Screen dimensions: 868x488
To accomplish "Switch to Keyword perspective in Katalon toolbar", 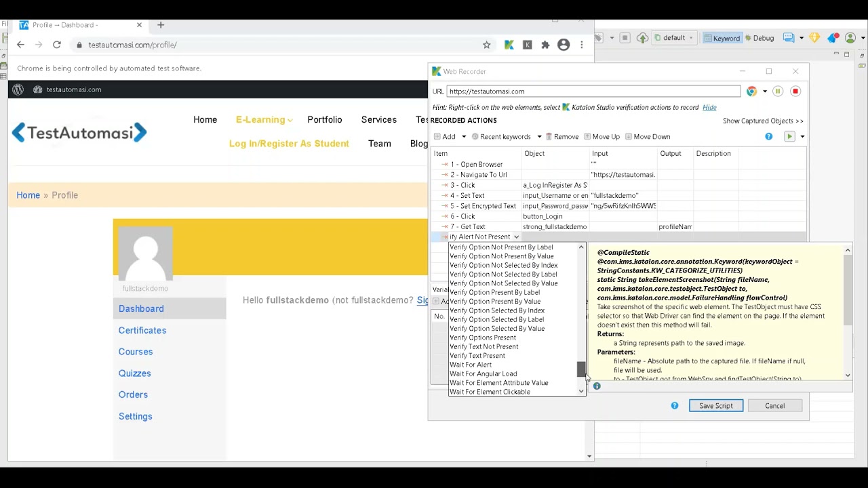I will 722,38.
